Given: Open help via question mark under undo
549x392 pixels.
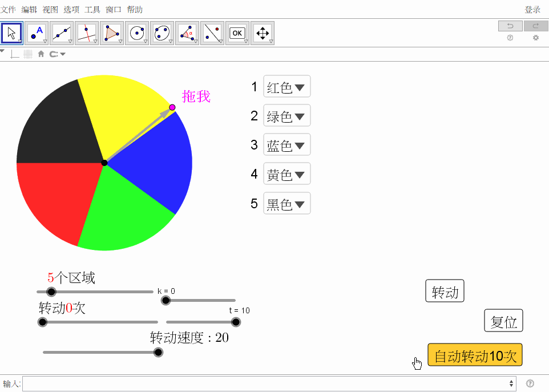Looking at the screenshot, I should (x=510, y=38).
